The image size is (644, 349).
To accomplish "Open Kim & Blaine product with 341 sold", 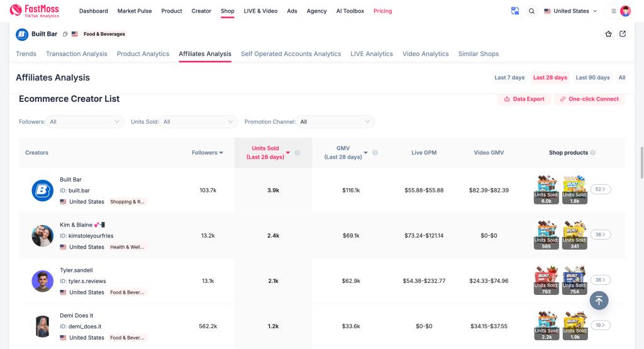I will pos(575,235).
